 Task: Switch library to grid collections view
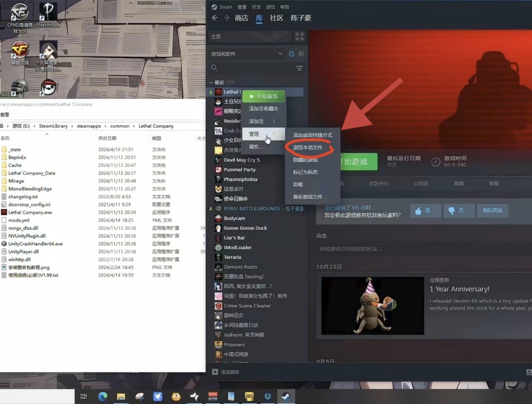299,37
